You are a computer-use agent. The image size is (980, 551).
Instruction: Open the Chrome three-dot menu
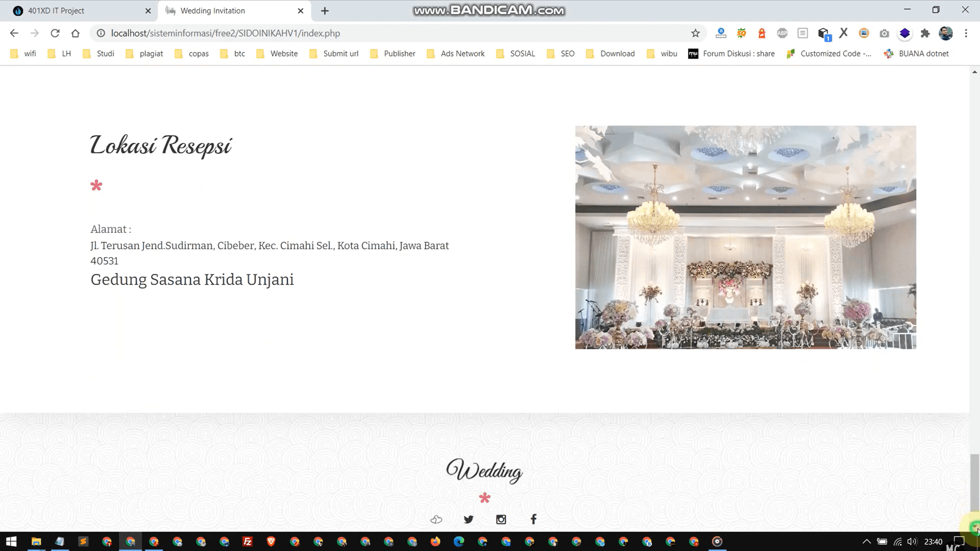pos(966,33)
